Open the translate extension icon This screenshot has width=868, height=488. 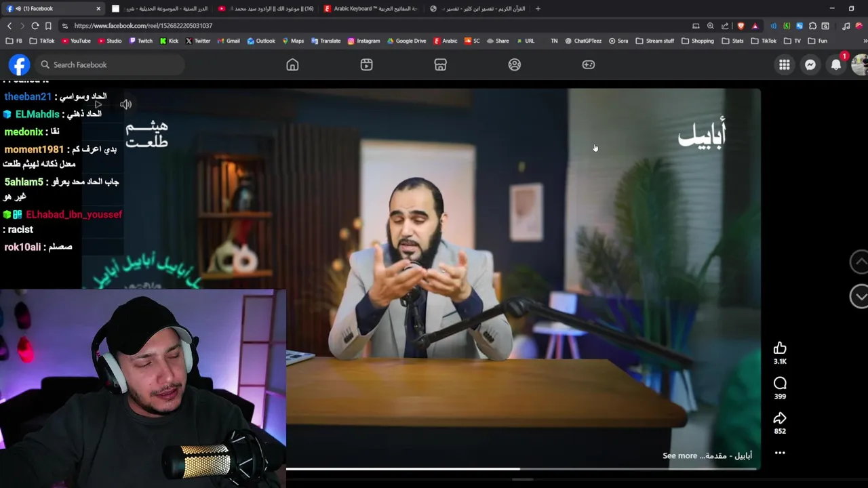click(x=800, y=26)
